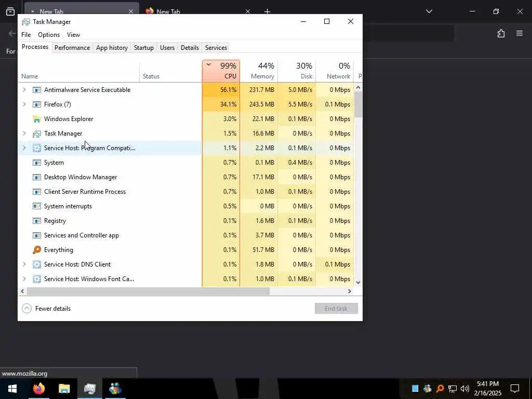Click the Task Manager process row icon

(x=37, y=134)
